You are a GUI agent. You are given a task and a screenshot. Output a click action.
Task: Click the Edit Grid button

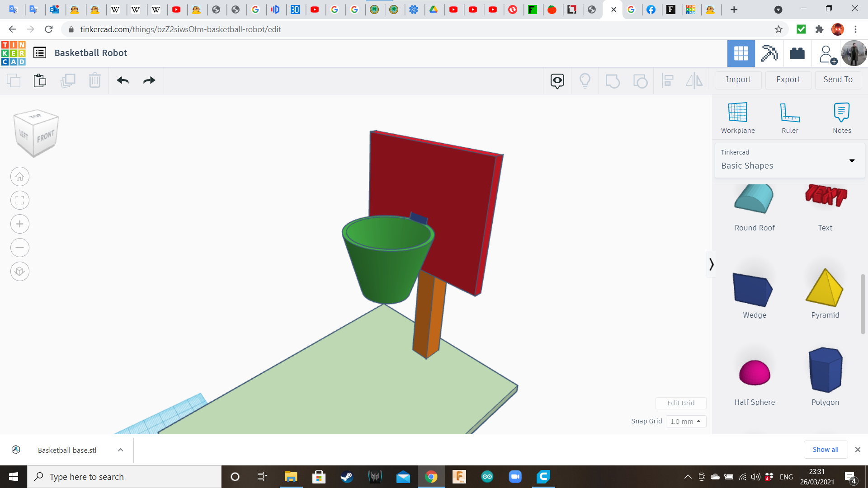click(680, 403)
